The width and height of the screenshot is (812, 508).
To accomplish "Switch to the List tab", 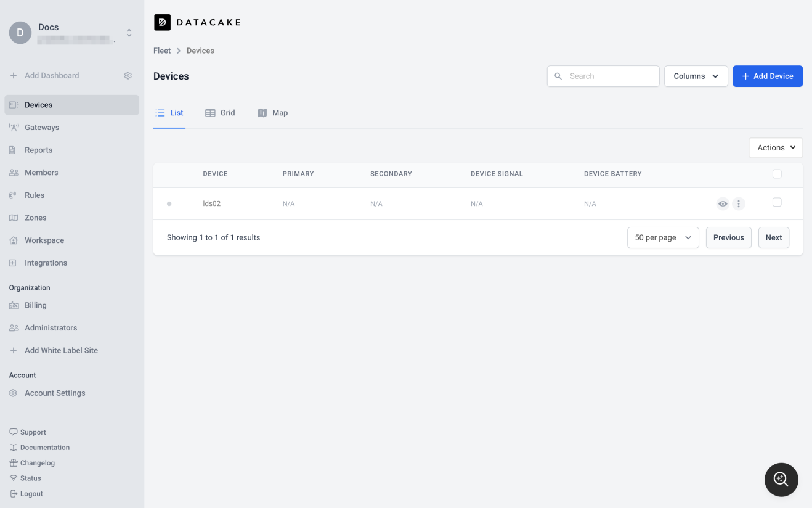I will pos(169,113).
